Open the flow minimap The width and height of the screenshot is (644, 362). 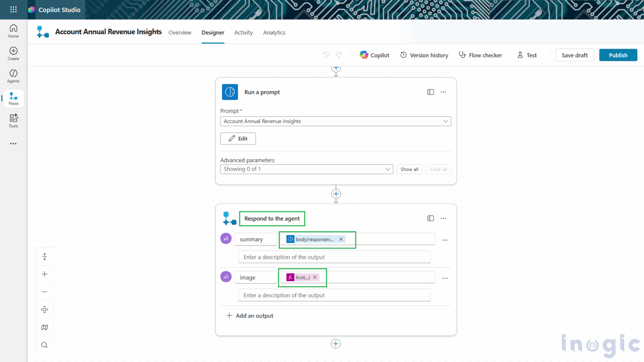tap(44, 327)
